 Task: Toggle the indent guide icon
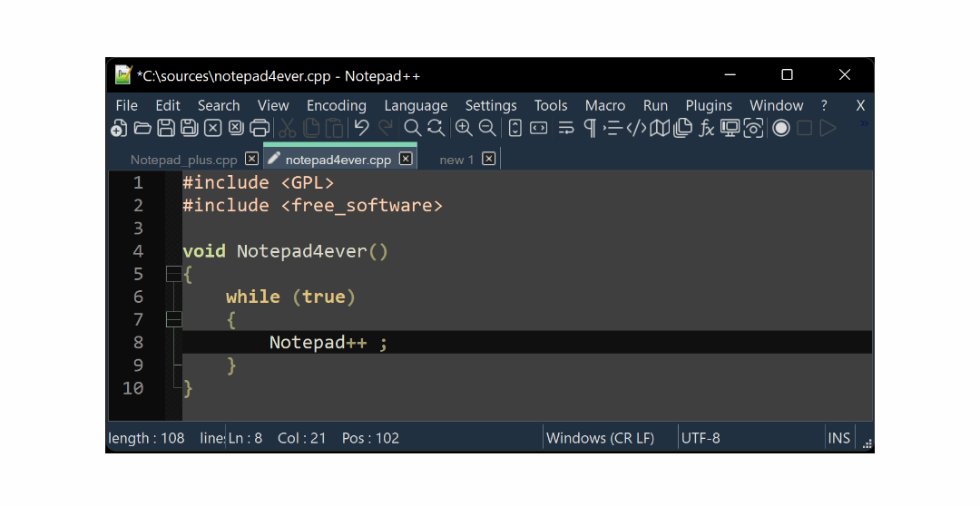click(612, 128)
